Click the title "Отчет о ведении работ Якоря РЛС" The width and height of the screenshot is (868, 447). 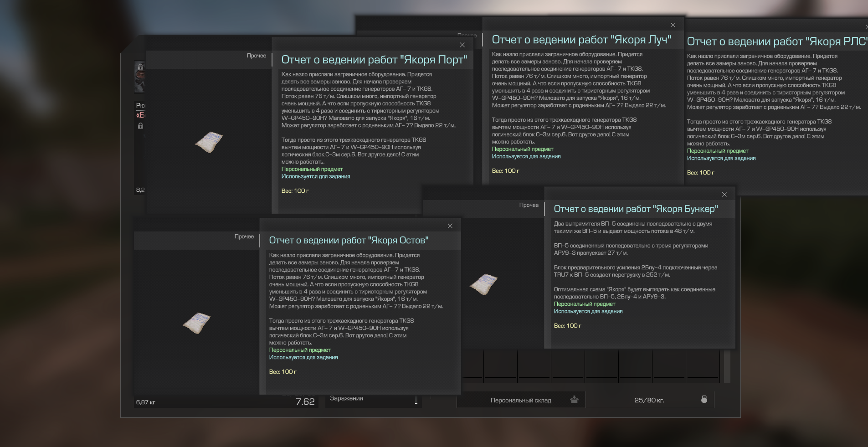pyautogui.click(x=776, y=41)
